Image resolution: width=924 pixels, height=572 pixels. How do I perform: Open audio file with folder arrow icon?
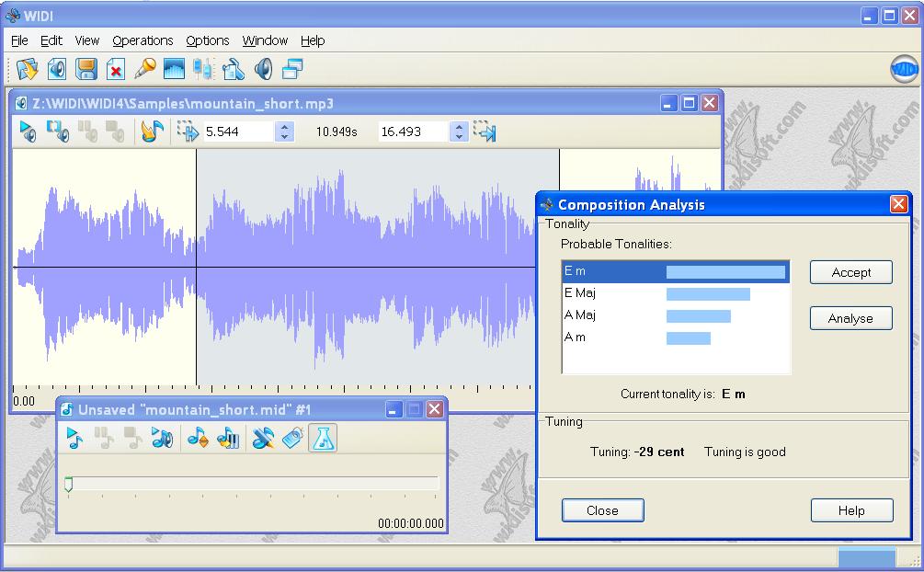27,69
